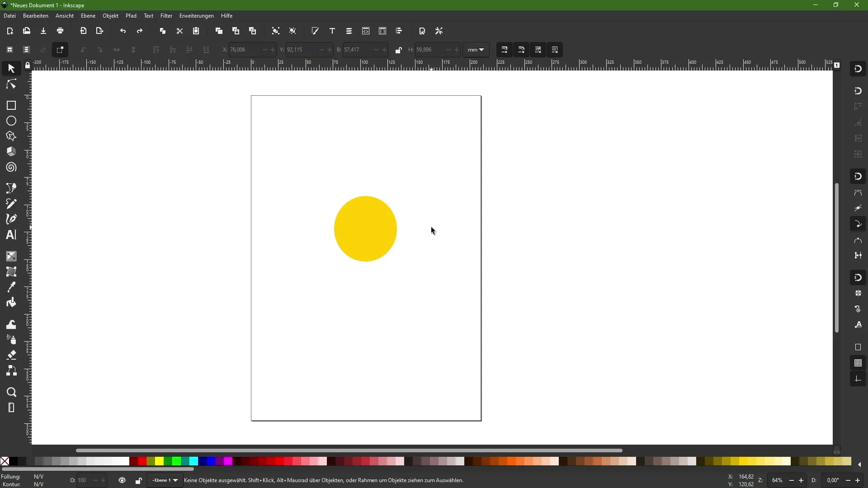
Task: Select the Tweak tool
Action: [11, 324]
